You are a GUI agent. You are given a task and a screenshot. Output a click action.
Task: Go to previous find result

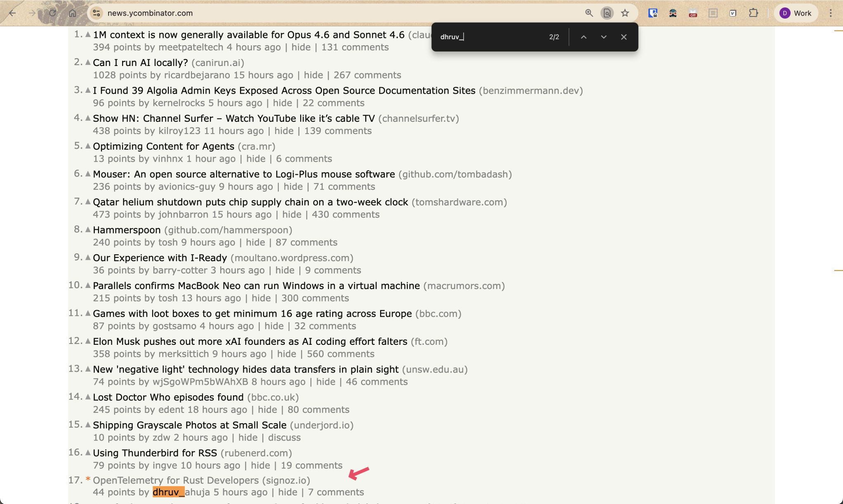(584, 37)
